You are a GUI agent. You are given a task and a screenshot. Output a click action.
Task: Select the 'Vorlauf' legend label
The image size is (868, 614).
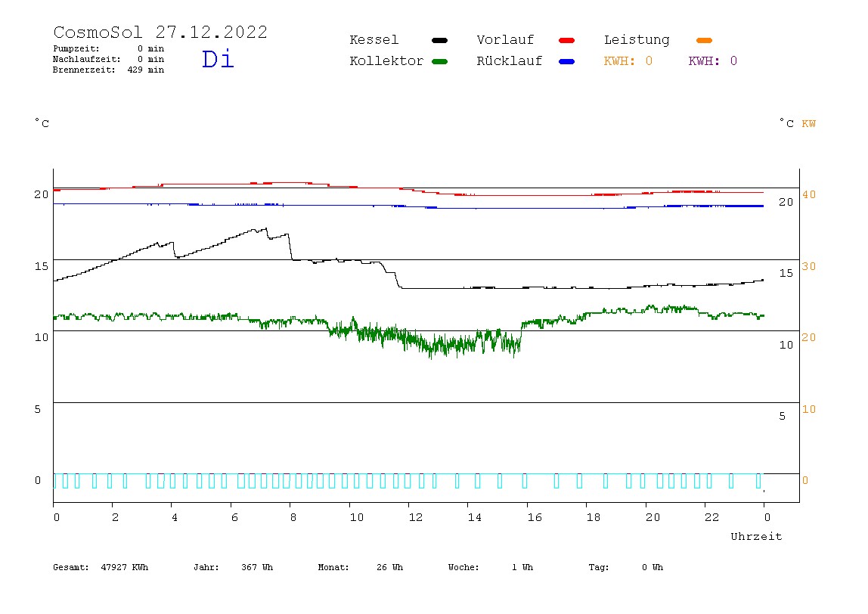pyautogui.click(x=505, y=40)
